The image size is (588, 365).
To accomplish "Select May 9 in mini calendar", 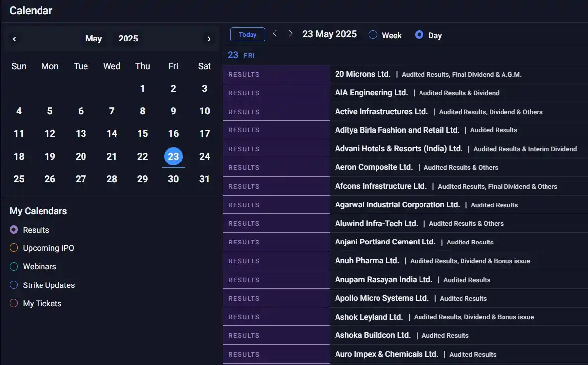I will [x=173, y=111].
